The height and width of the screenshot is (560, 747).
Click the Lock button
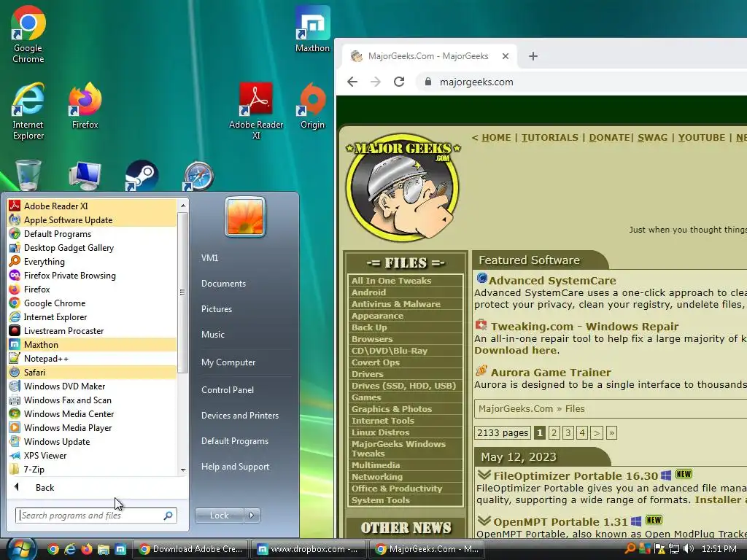tap(220, 516)
